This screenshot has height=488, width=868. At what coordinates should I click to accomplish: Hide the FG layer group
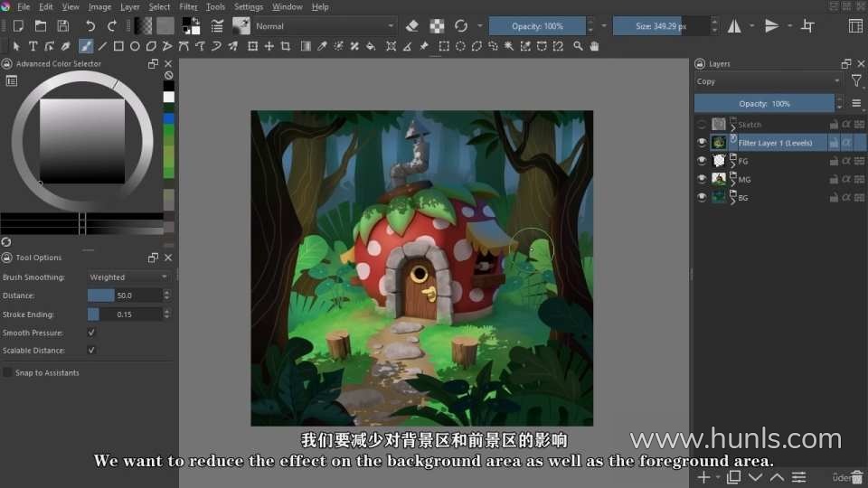702,161
